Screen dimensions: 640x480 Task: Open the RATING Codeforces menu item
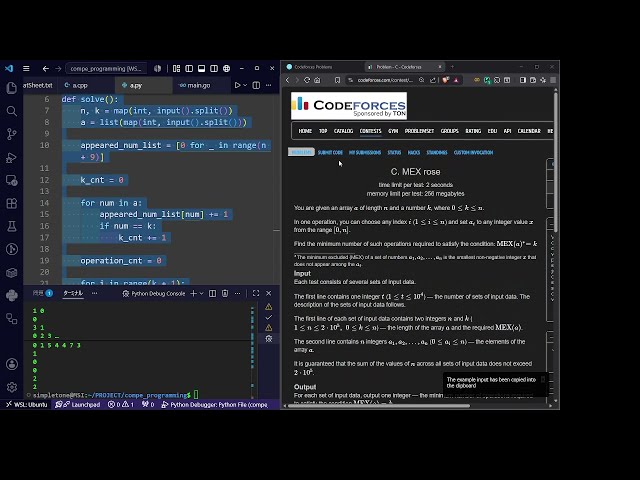pos(473,131)
